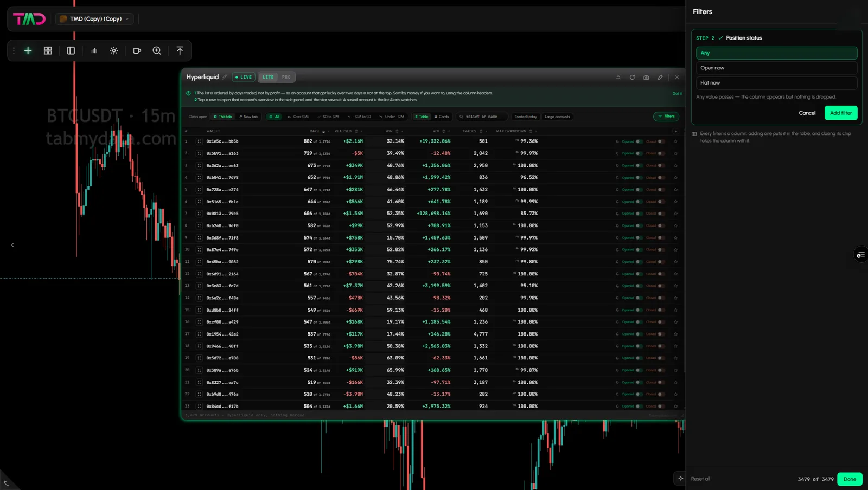Viewport: 868px width, 490px height.
Task: Sort by the TRADES column sort arrows
Action: pos(481,131)
